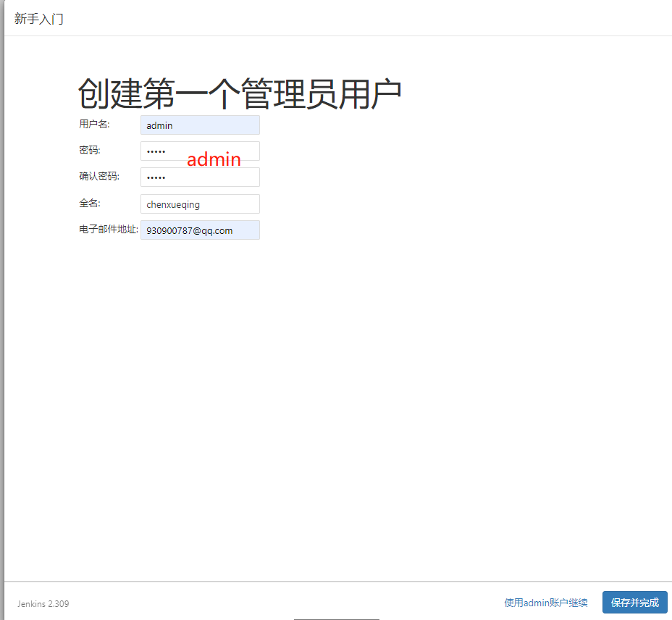Click the 密码 label
This screenshot has width=672, height=620.
[x=90, y=150]
